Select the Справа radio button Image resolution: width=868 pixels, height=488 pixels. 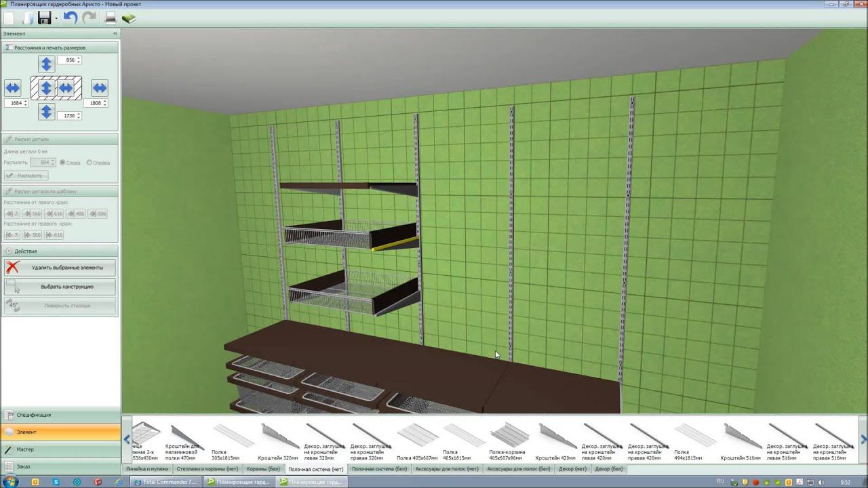pos(88,163)
